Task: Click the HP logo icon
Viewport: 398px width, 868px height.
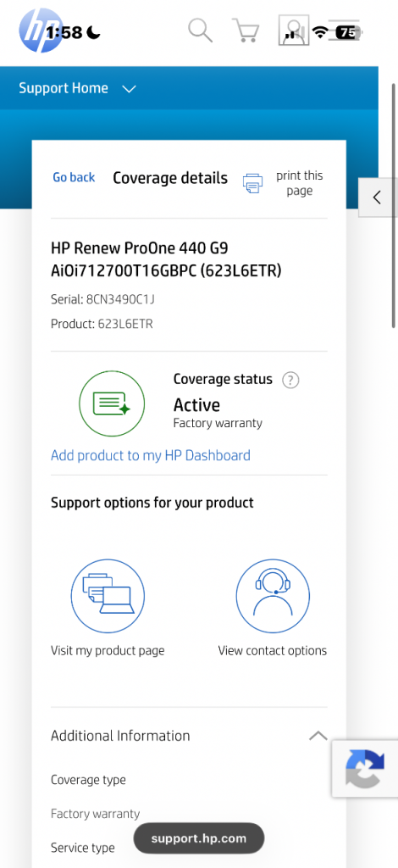Action: pos(41,31)
